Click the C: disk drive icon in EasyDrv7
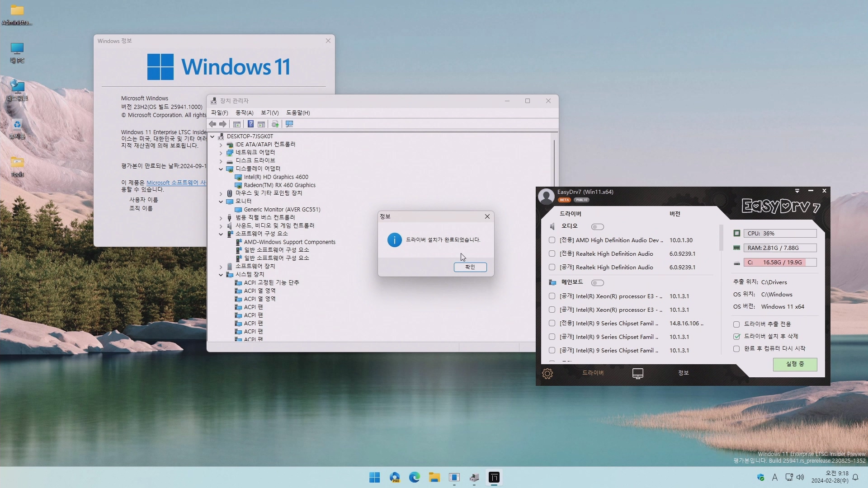 point(737,263)
